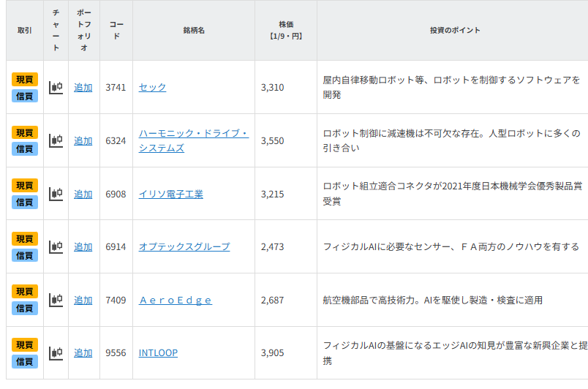Add セック to portfolio via 追加
Viewport: 588px width, 389px height.
(x=83, y=88)
